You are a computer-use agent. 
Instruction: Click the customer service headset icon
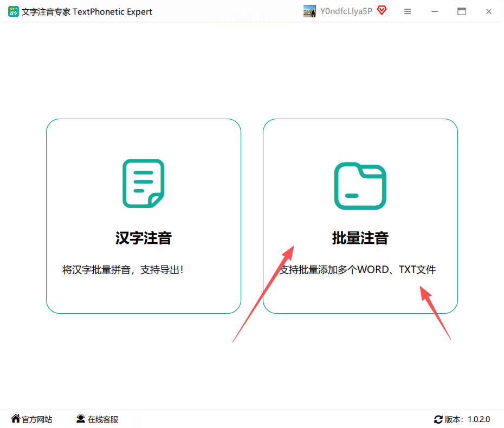[x=81, y=419]
